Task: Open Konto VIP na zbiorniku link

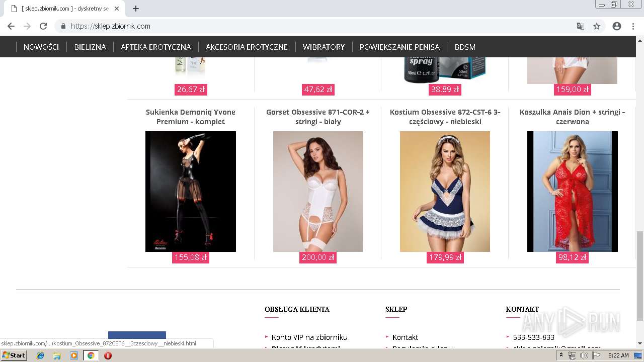Action: (x=309, y=337)
